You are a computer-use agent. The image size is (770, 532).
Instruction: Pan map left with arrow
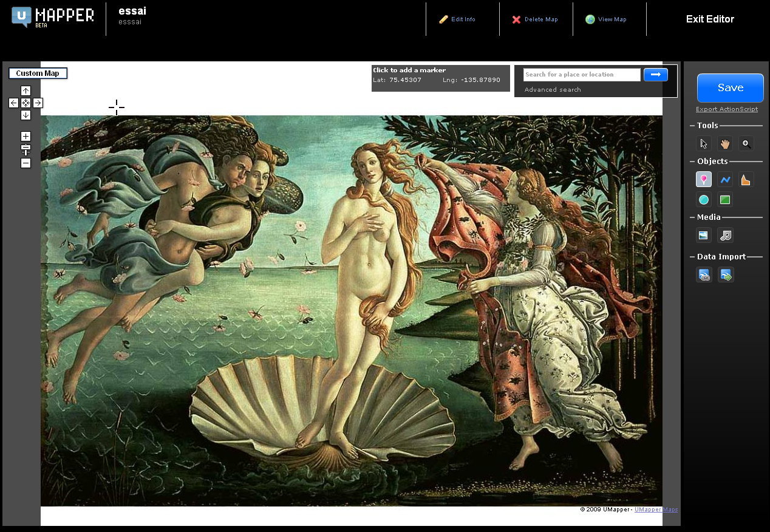(x=13, y=103)
